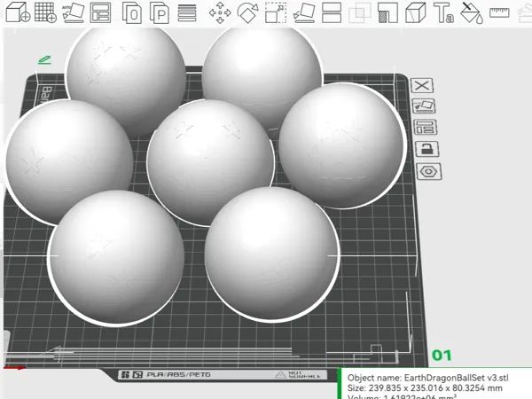Select the Rotate tool
The height and width of the screenshot is (399, 532).
[x=247, y=13]
